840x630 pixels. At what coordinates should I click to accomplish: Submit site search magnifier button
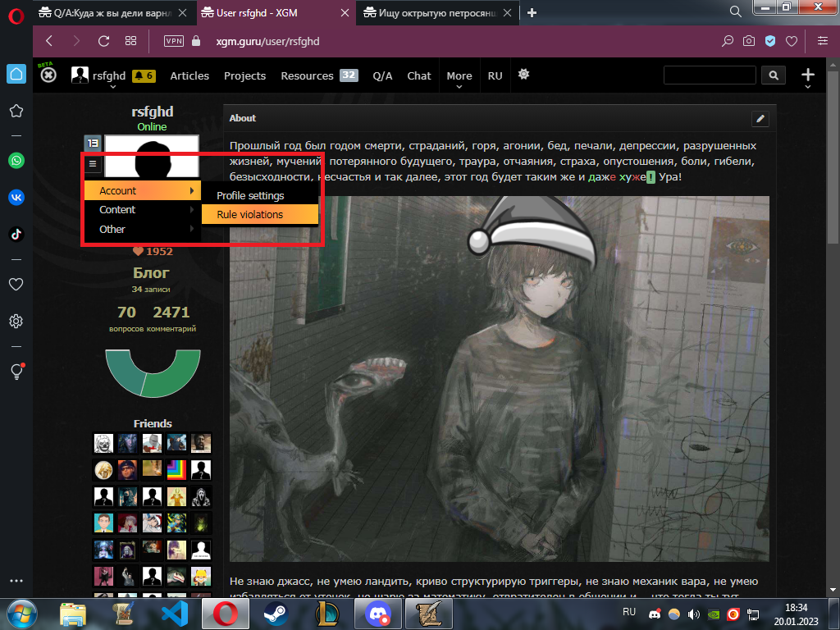coord(774,75)
